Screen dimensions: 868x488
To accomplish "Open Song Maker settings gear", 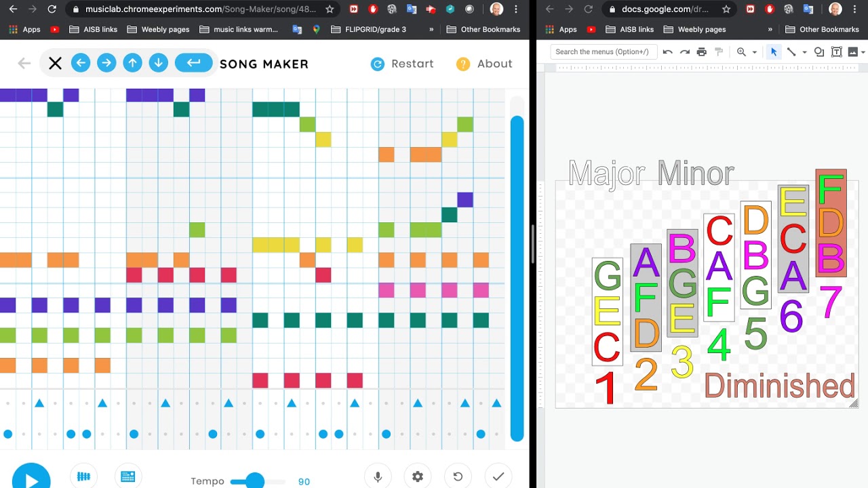I will pos(418,476).
